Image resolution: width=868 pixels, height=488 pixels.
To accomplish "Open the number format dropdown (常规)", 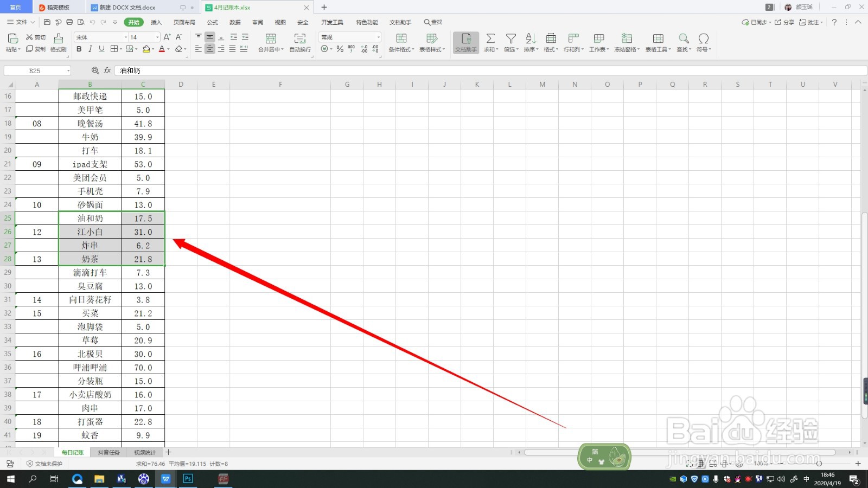I will 378,37.
